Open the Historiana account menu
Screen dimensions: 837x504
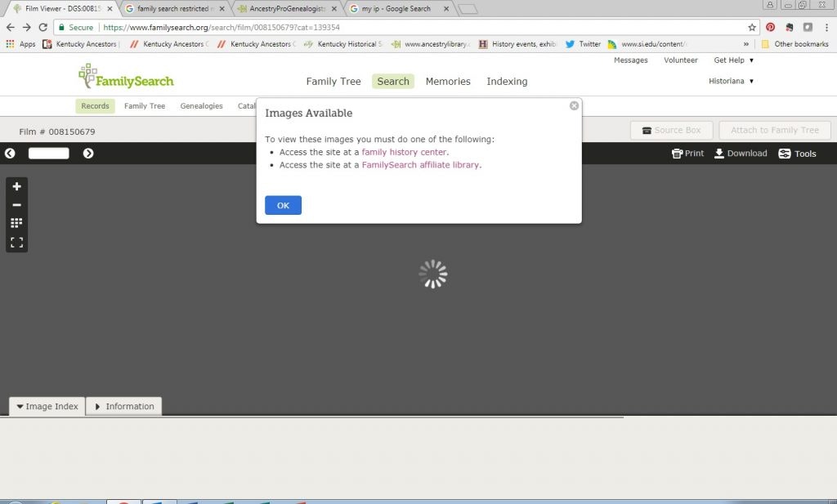point(731,81)
